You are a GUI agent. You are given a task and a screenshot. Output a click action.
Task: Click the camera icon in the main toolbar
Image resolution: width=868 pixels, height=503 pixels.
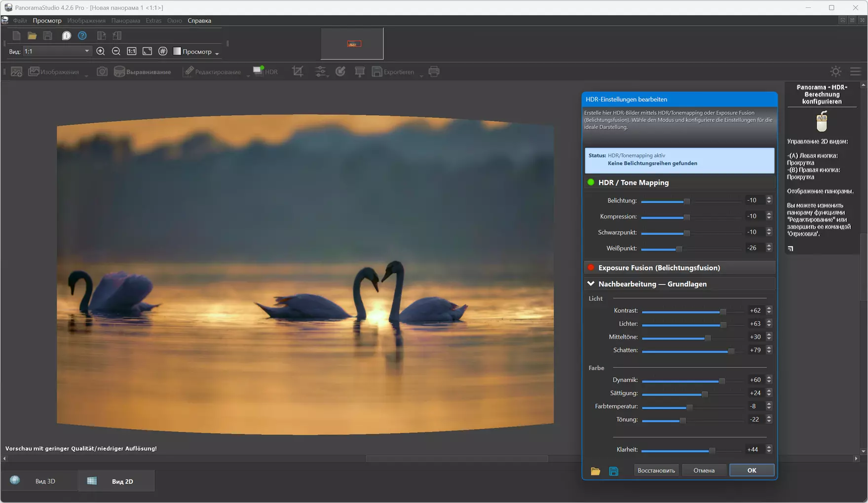tap(102, 72)
